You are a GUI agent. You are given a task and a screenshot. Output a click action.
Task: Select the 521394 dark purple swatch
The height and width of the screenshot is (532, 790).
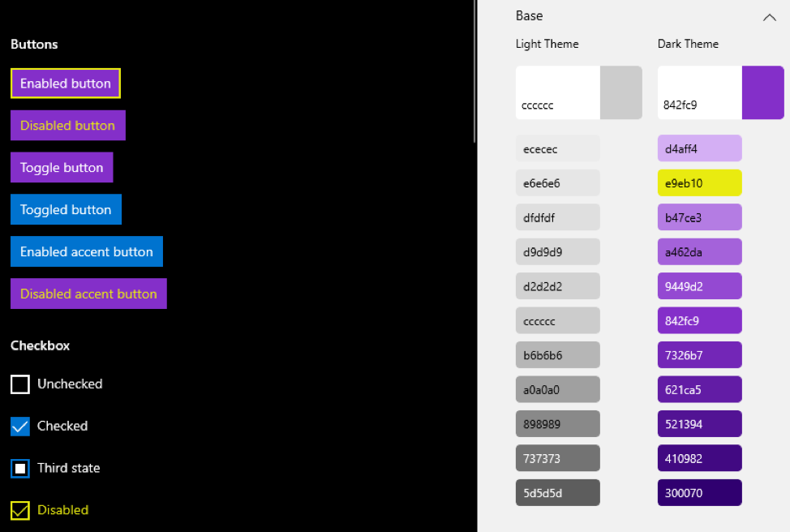pos(700,423)
